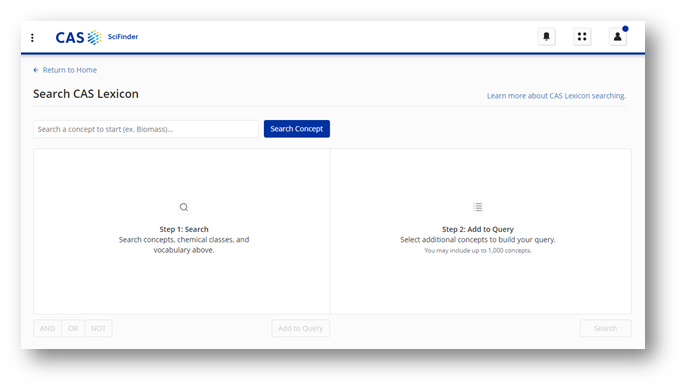Click the Return to Home link
This screenshot has width=687, height=391.
65,70
